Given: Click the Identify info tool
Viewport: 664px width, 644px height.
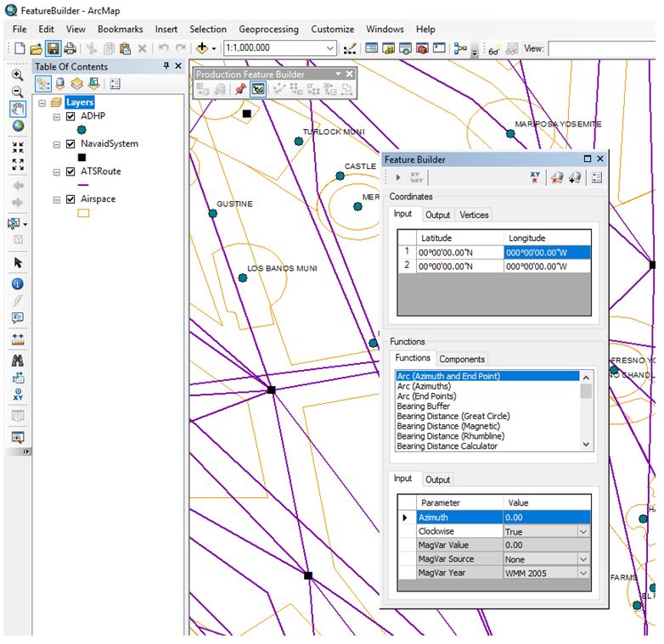Looking at the screenshot, I should [x=17, y=283].
